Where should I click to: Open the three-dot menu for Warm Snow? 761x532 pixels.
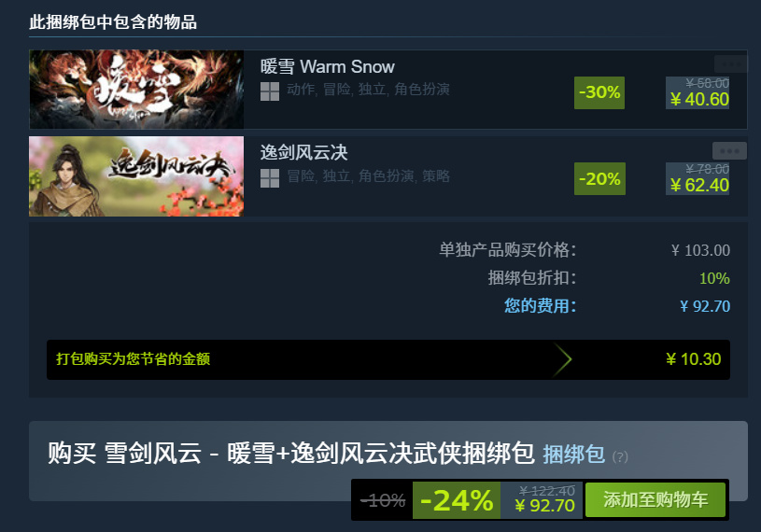(730, 63)
